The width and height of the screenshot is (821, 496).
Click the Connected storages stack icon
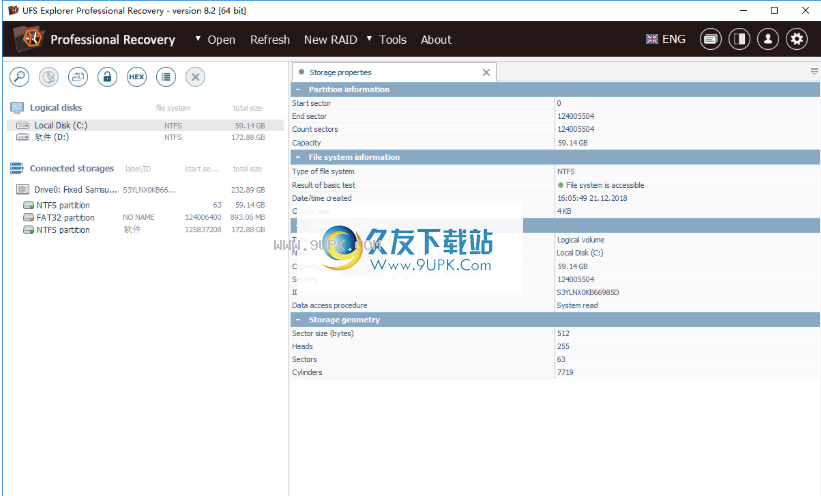[17, 168]
